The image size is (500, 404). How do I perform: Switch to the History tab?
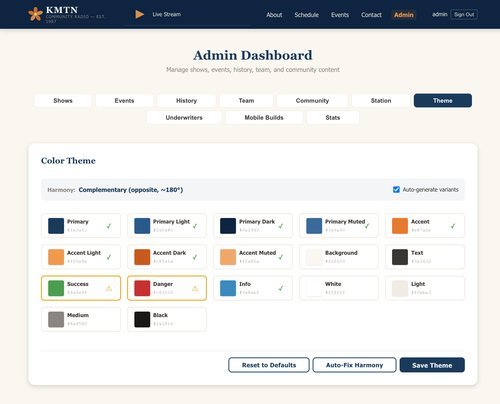(x=186, y=100)
